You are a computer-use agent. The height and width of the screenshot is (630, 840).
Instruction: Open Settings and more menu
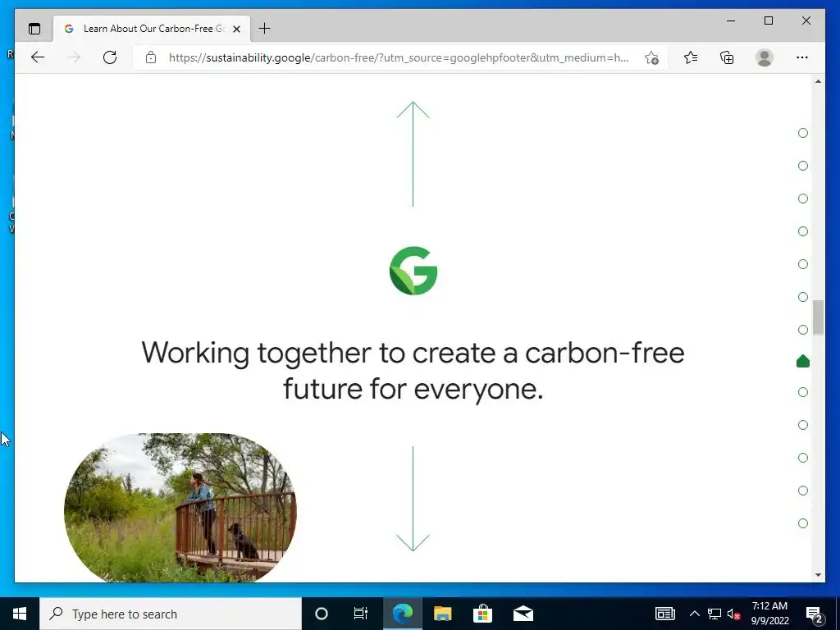click(802, 57)
